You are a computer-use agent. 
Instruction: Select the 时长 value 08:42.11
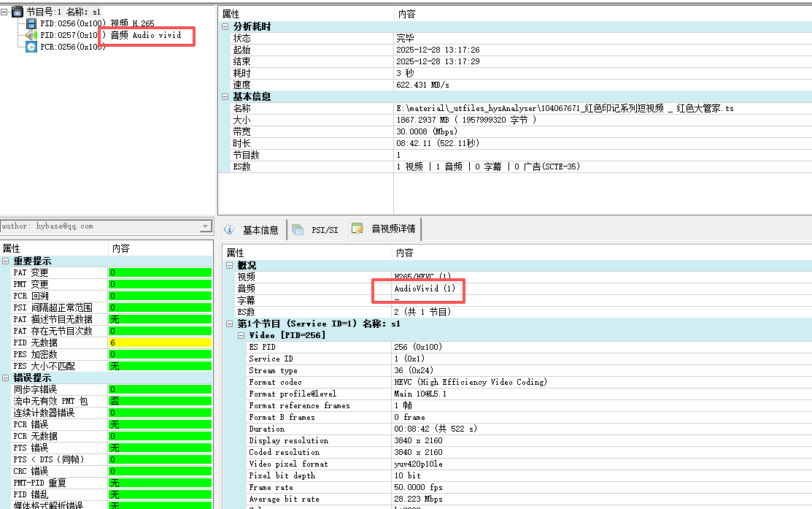[438, 143]
